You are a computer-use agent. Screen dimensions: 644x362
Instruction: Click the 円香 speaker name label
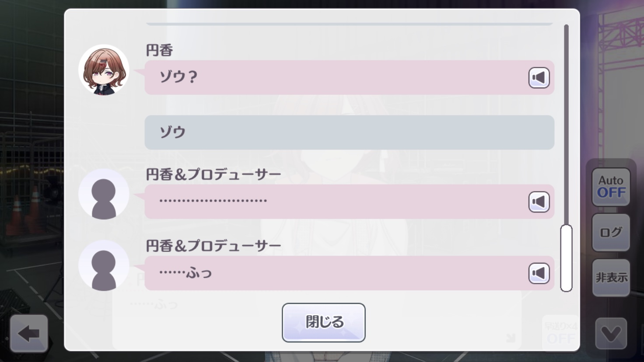159,51
